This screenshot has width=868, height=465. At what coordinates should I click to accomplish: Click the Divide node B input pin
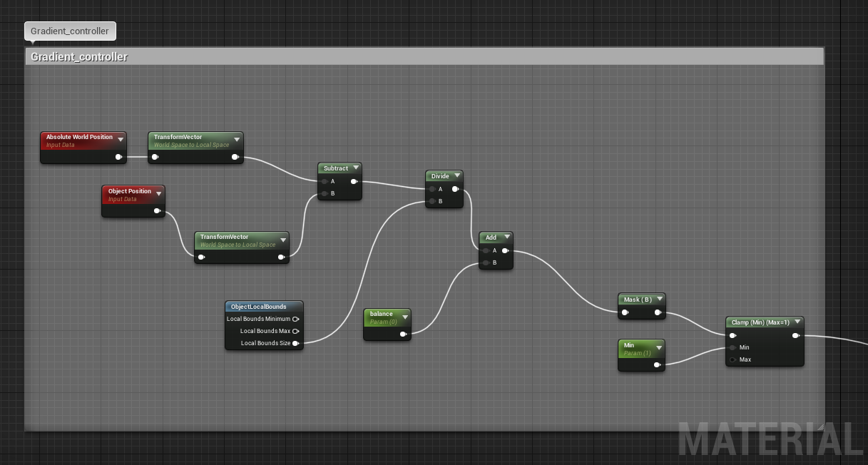click(x=432, y=201)
